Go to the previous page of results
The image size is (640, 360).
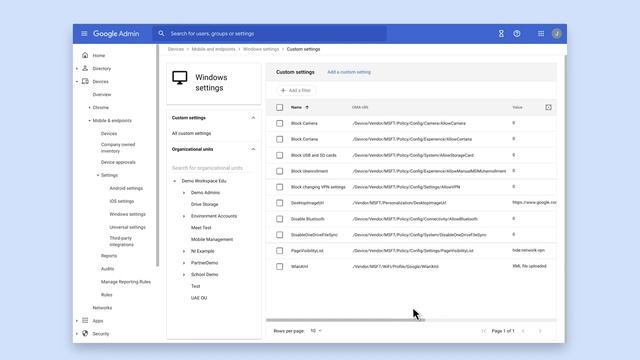coord(523,331)
